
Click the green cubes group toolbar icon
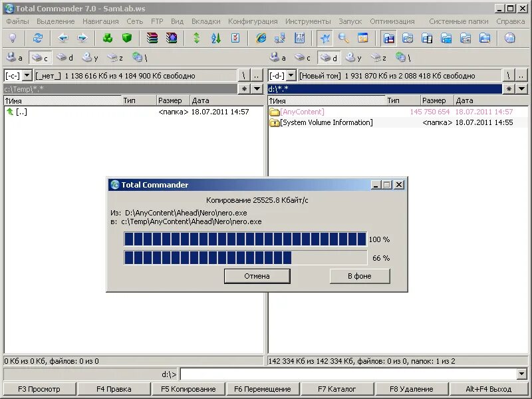point(108,38)
